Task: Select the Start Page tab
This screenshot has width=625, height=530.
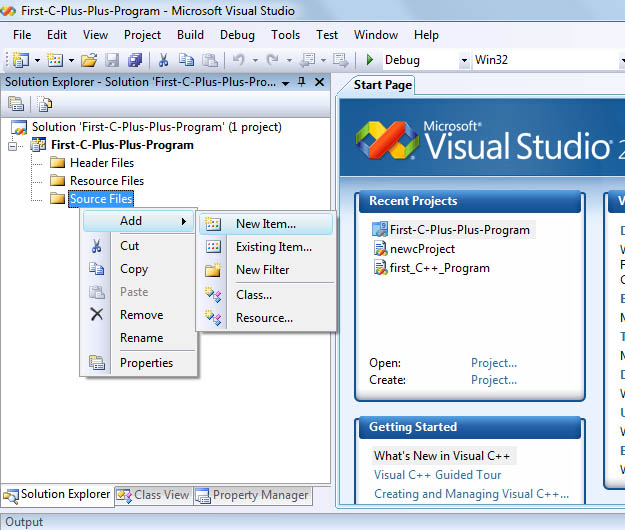Action: (382, 85)
